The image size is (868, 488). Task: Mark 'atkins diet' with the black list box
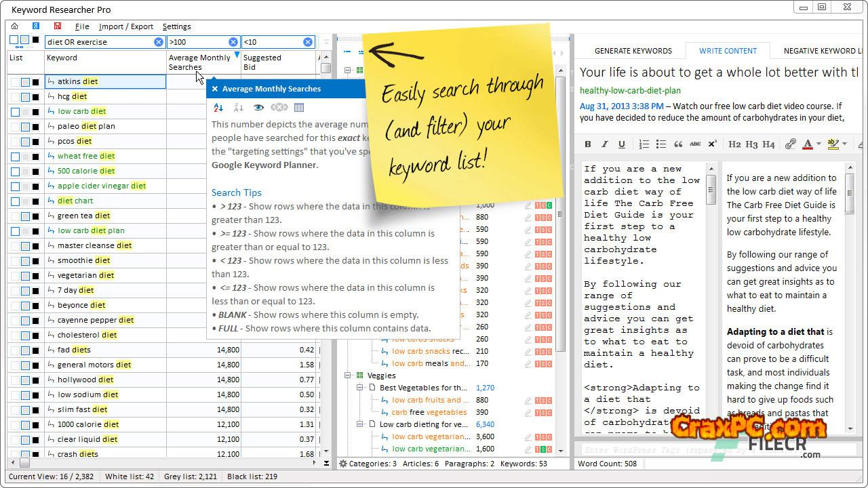click(x=36, y=82)
